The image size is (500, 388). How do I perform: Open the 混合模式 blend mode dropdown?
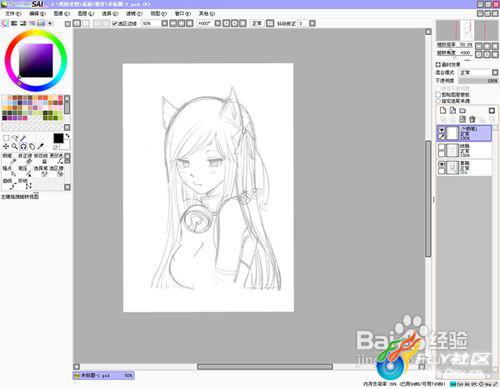coord(495,72)
